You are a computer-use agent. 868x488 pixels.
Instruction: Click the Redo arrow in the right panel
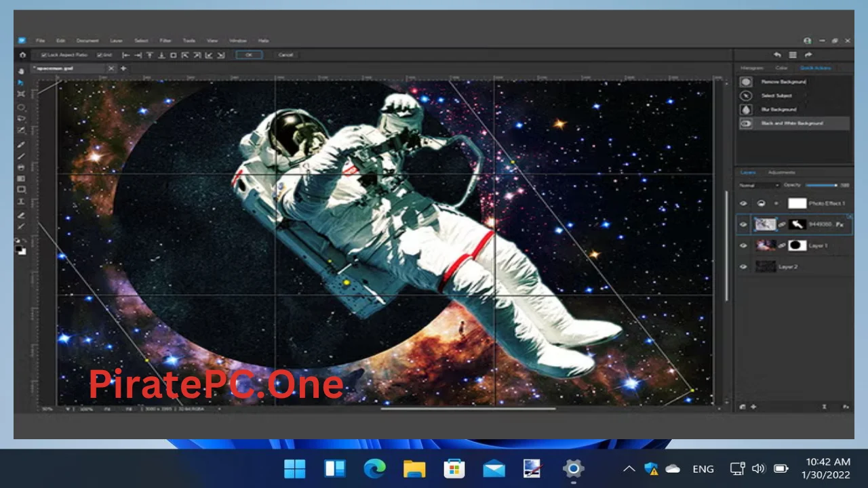pyautogui.click(x=808, y=55)
